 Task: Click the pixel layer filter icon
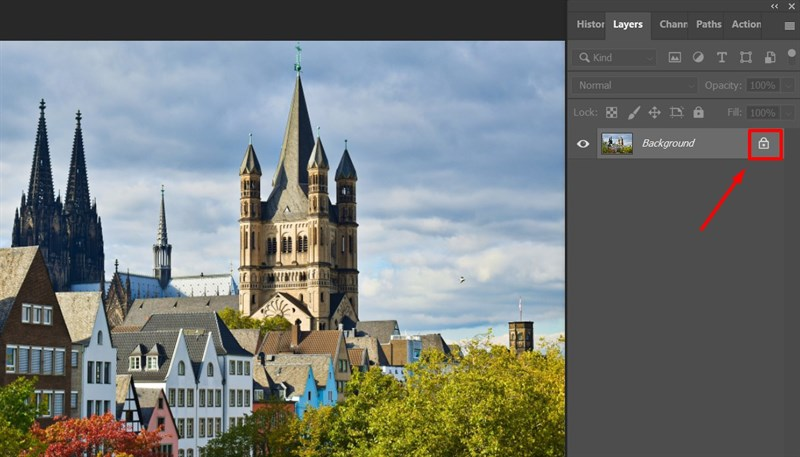pos(675,58)
